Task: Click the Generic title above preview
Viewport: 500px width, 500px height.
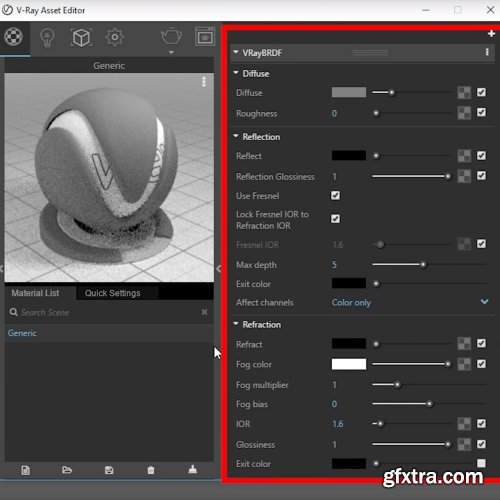Action: click(109, 66)
